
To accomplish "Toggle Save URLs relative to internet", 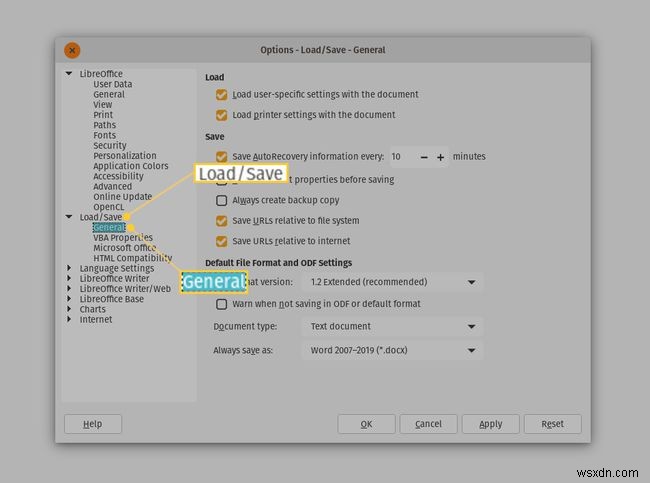I will (x=221, y=241).
